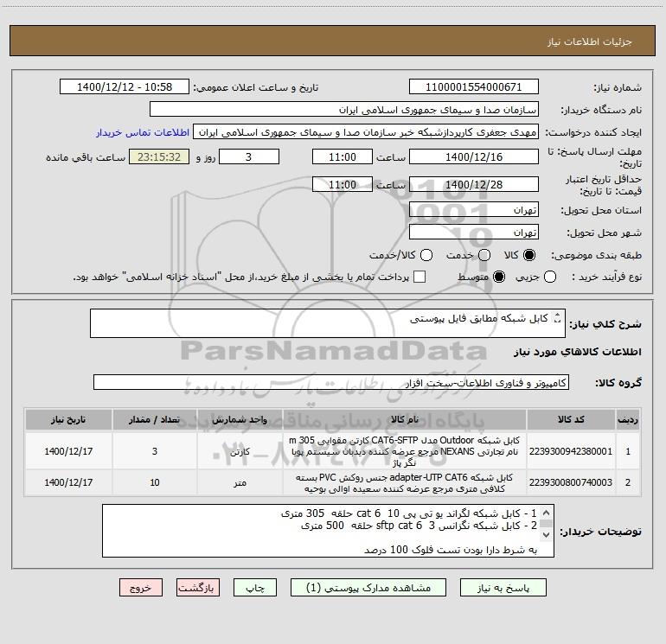Click buyer note line about نگزانس sftp cable
The image size is (666, 644).
pos(419,526)
